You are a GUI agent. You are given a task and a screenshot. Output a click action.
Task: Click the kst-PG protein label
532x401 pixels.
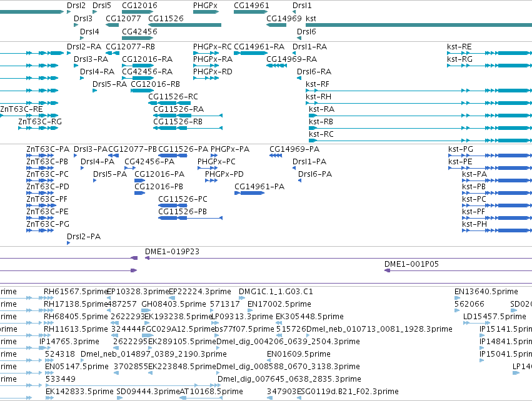point(461,149)
